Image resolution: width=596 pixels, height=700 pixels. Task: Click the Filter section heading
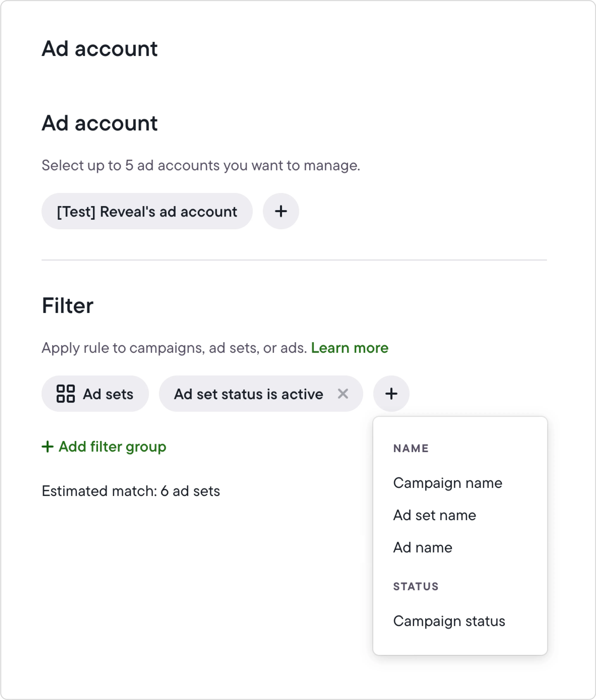point(68,306)
